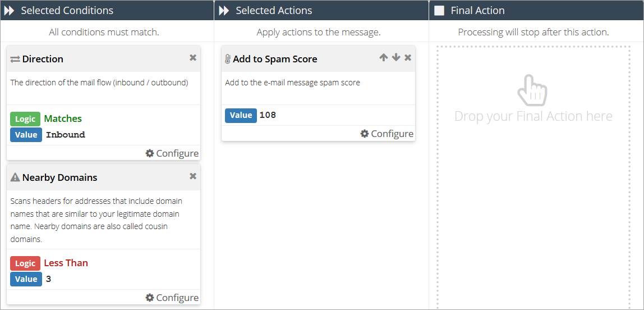Viewport: 644px width, 310px height.
Task: Click the Selected Conditions double-arrow icon
Action: (x=10, y=11)
